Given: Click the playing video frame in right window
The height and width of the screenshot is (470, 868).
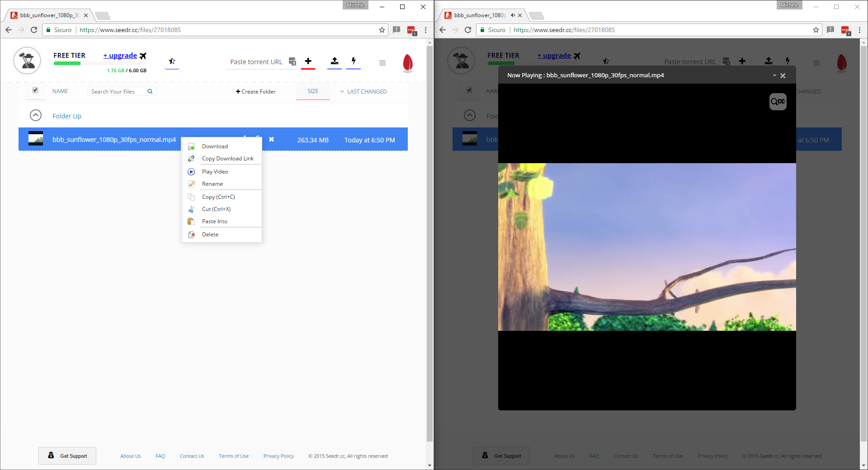Looking at the screenshot, I should pos(647,247).
